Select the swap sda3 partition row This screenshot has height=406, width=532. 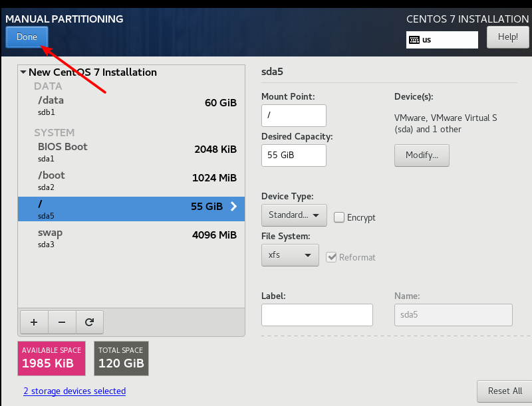coord(131,238)
